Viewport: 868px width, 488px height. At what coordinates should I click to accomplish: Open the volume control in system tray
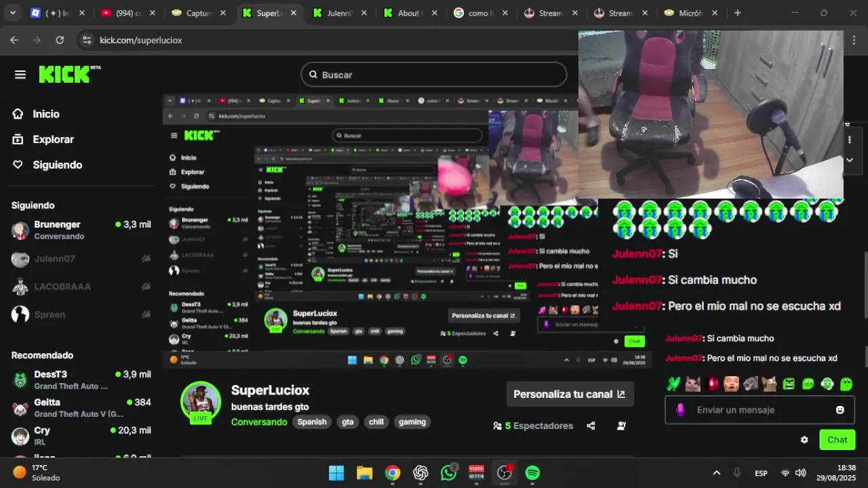pos(801,473)
